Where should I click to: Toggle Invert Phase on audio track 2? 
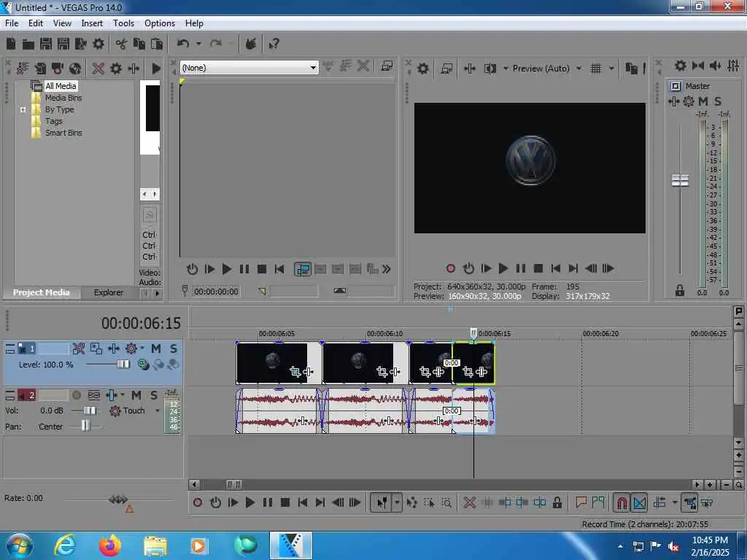coord(94,395)
